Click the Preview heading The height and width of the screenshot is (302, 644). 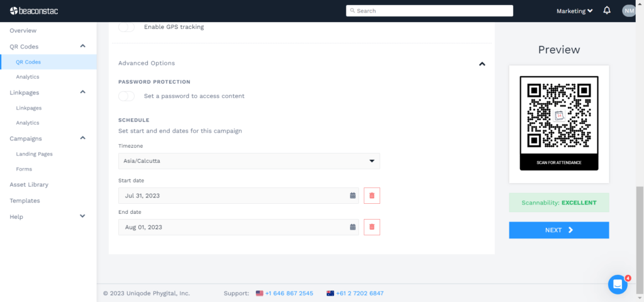559,50
